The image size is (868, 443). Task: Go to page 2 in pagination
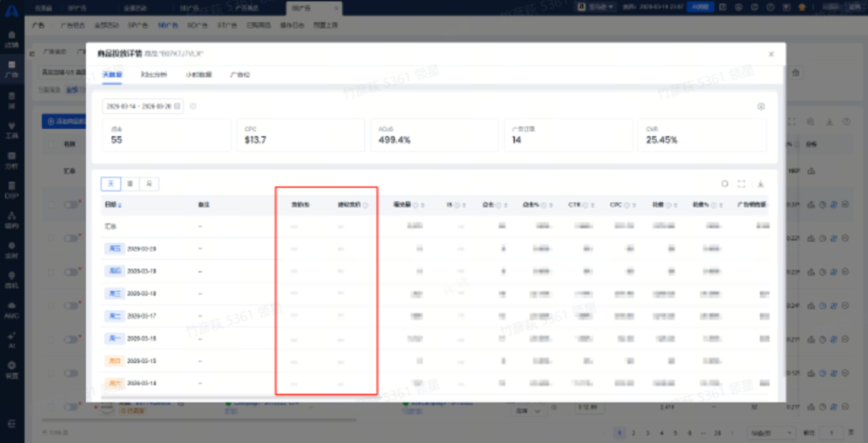coord(633,433)
